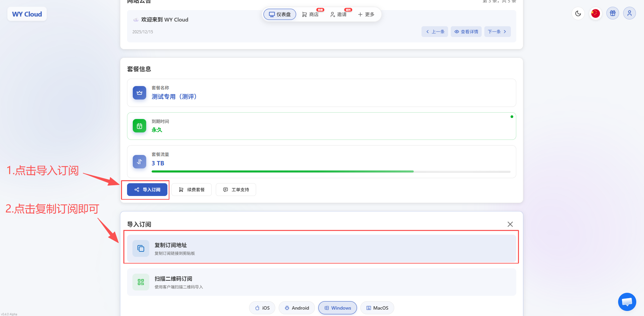
Task: Click the 导入订阅 button
Action: (x=147, y=190)
